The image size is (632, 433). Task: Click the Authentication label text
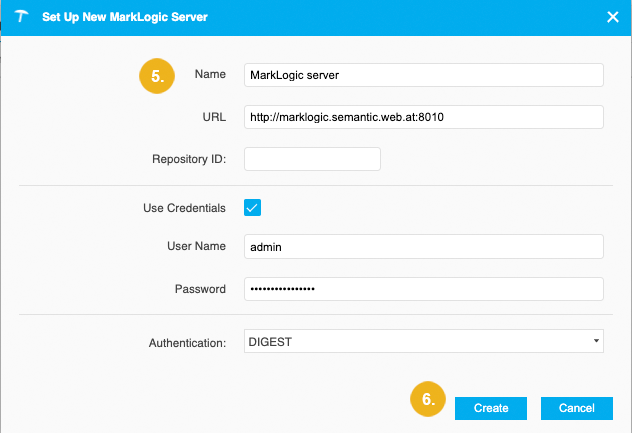185,342
